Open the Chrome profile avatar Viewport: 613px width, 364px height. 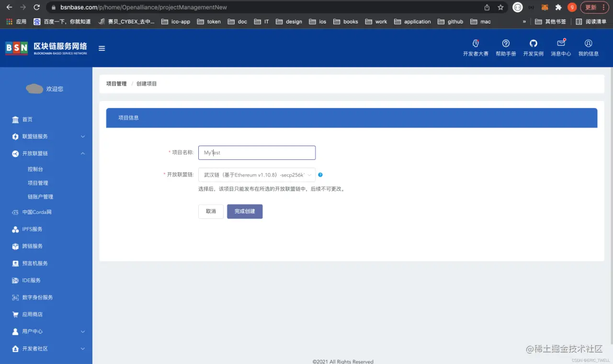point(572,7)
